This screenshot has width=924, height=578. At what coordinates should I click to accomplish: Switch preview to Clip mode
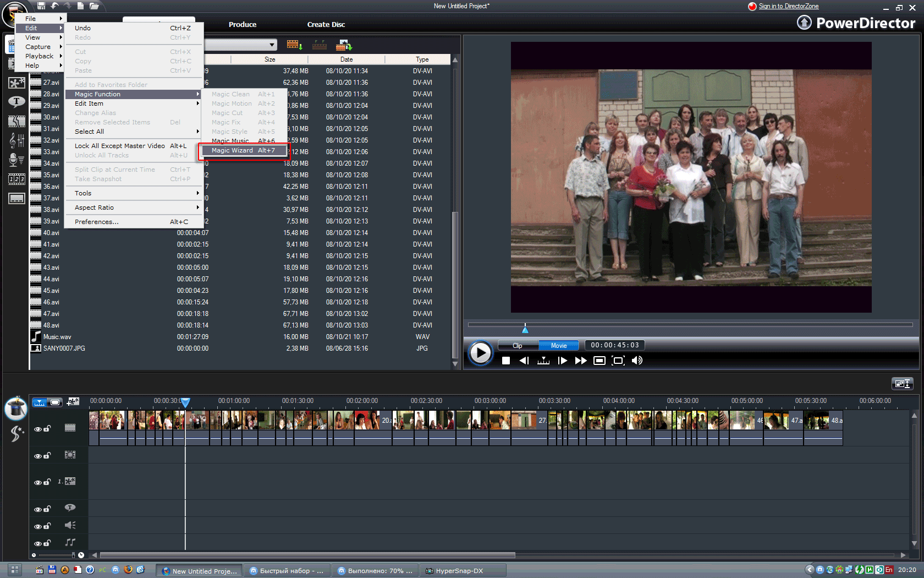(517, 346)
